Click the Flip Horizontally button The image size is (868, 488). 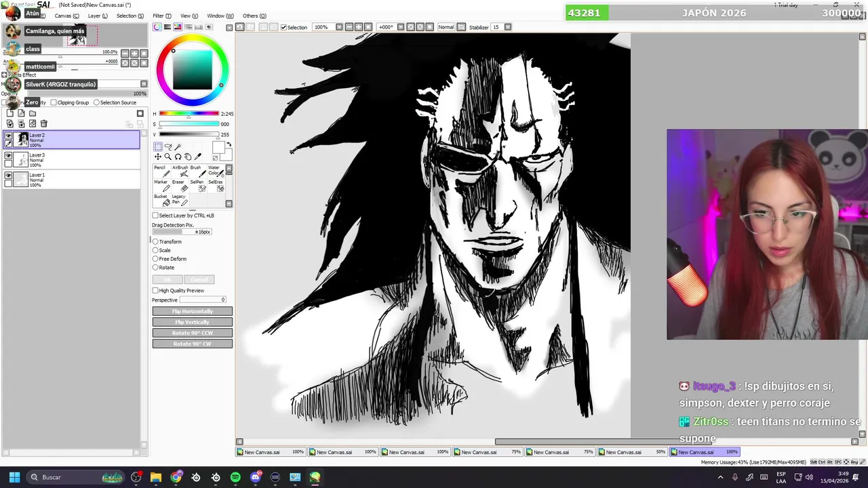[x=193, y=311]
